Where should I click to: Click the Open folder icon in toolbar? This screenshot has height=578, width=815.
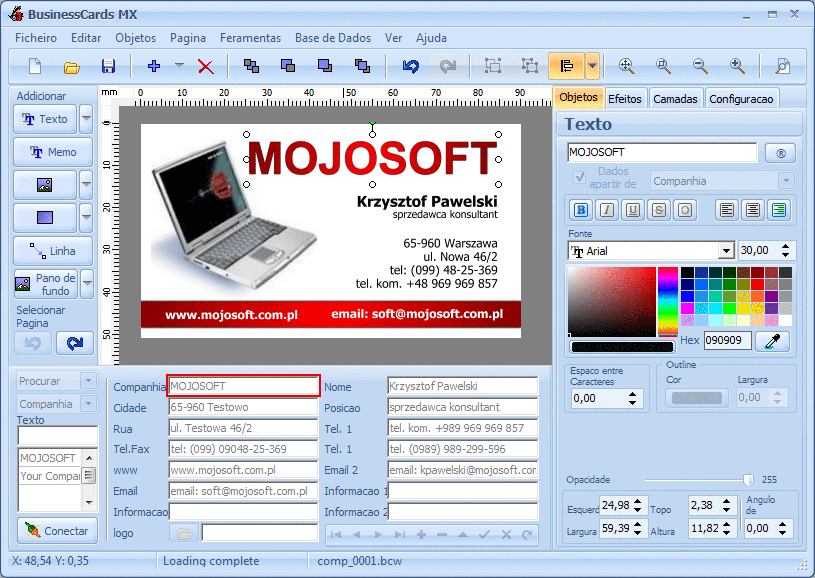71,67
